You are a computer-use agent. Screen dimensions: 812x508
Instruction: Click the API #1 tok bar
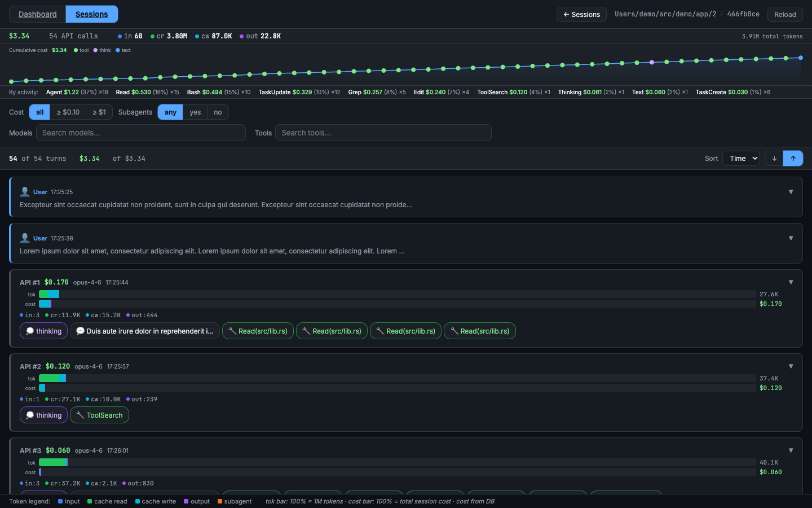398,294
